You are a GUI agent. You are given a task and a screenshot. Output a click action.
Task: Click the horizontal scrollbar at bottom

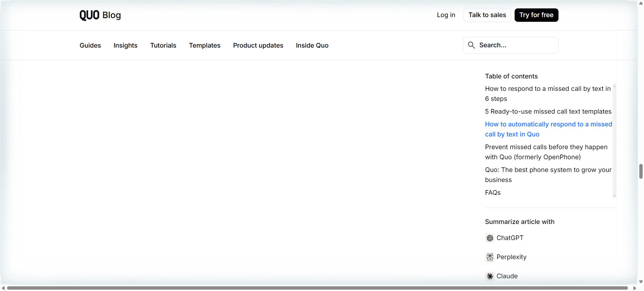[317, 288]
